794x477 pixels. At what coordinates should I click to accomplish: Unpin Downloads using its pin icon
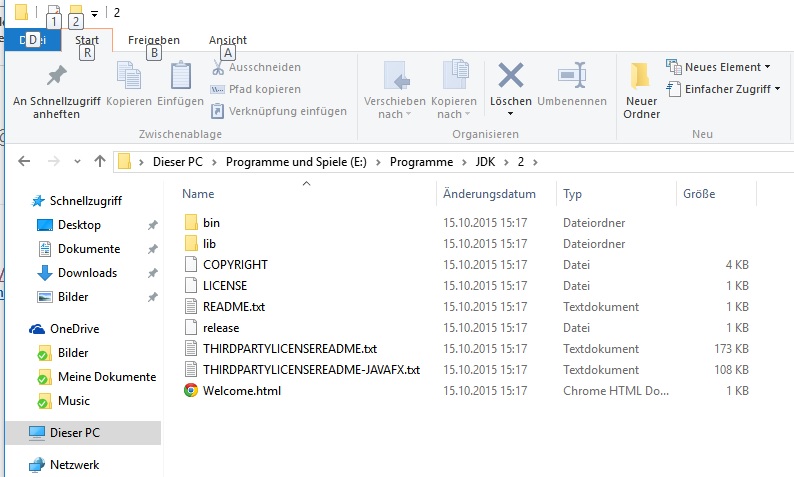(152, 273)
